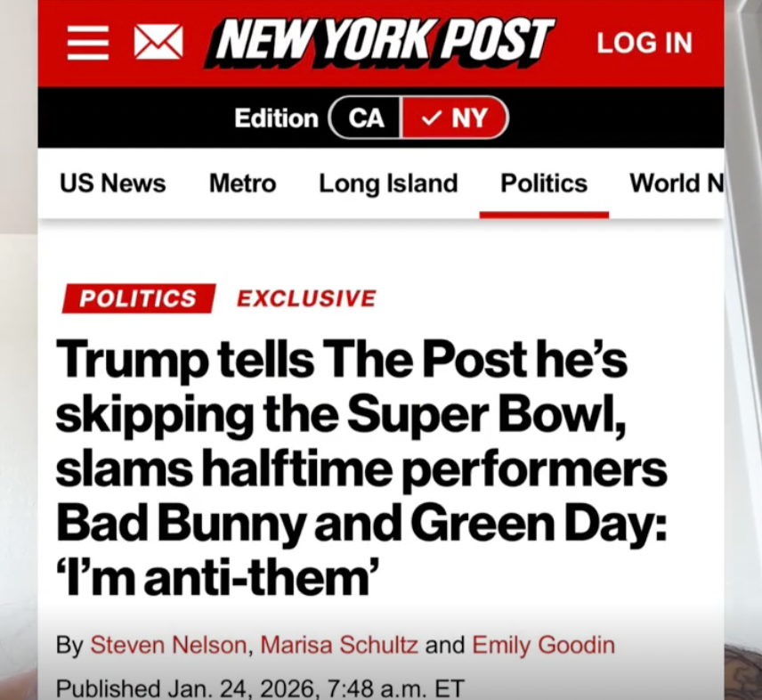
Task: Go to homepage via New York Post logo
Action: click(x=380, y=42)
